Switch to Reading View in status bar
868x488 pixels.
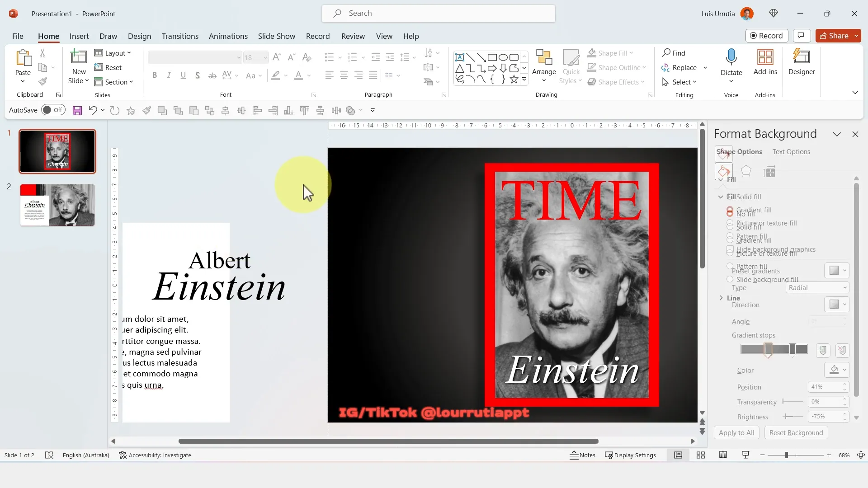(723, 455)
